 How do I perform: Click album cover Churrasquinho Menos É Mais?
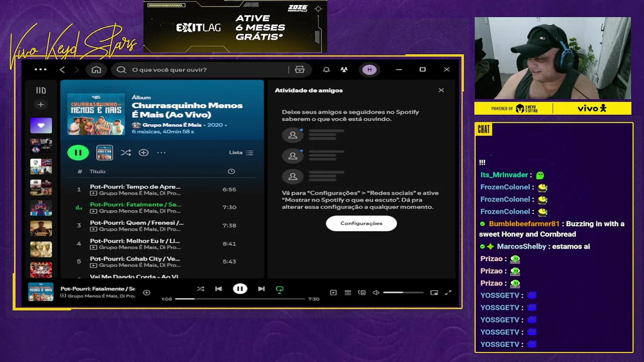96,114
